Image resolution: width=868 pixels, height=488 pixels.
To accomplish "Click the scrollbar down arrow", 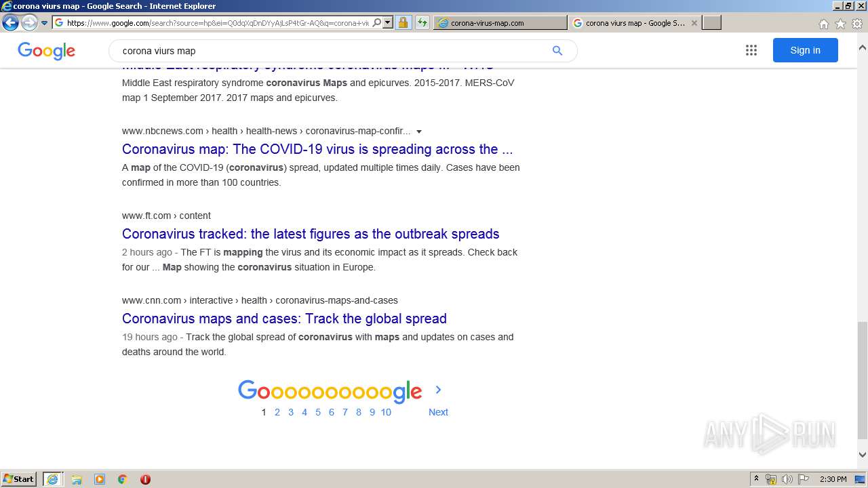I will tap(862, 455).
